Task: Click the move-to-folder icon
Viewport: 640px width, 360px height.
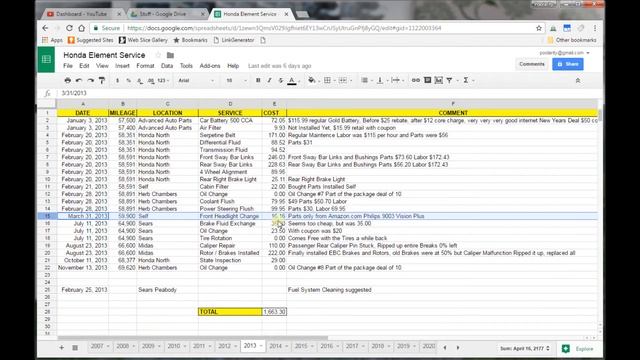Action: pos(171,55)
